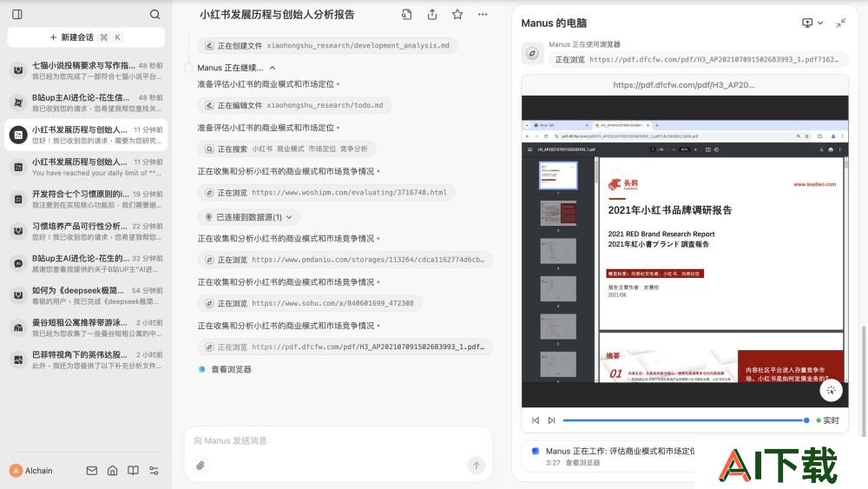Image resolution: width=868 pixels, height=489 pixels.
Task: Expand the 已连接到数据源(1) dropdown
Action: click(248, 217)
